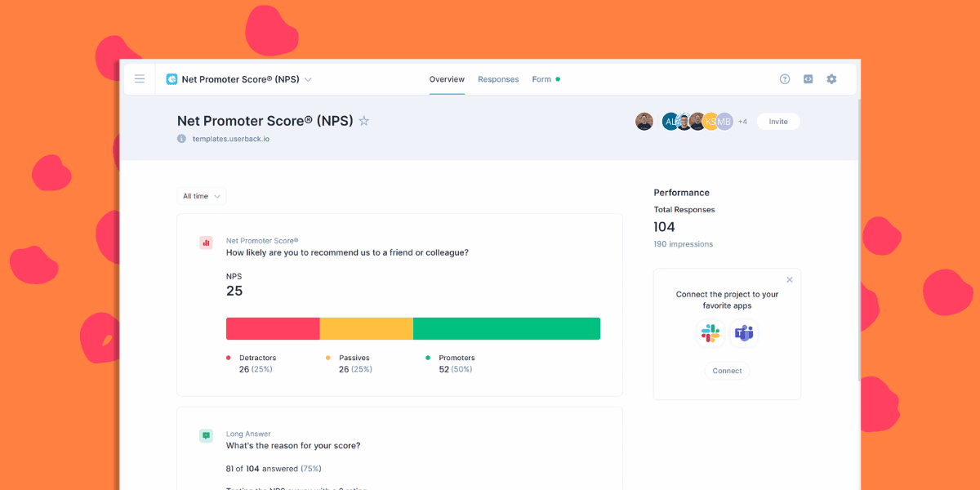Toggle the favorite star next to the title
Viewport: 980px width, 490px height.
pos(364,121)
